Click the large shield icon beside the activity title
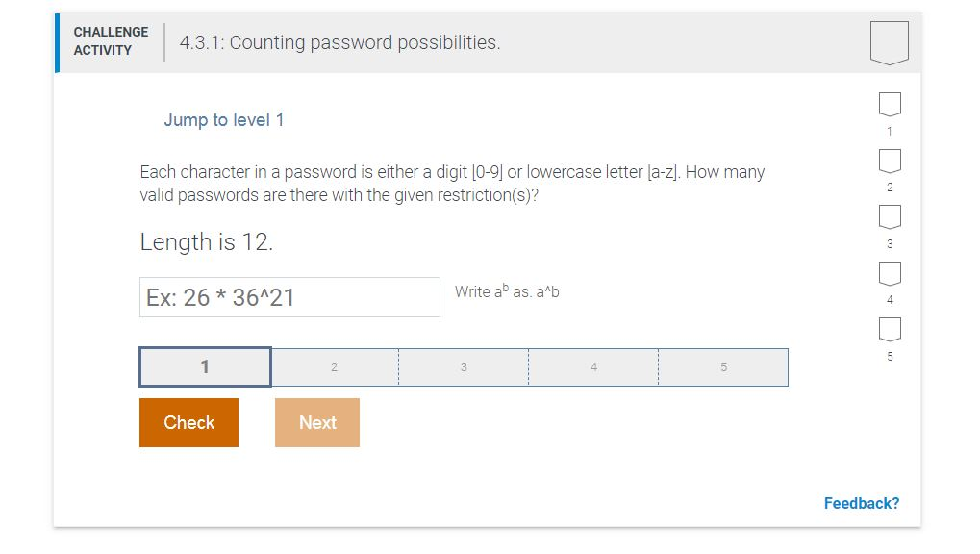Screen dimensions: 980x554 point(889,41)
